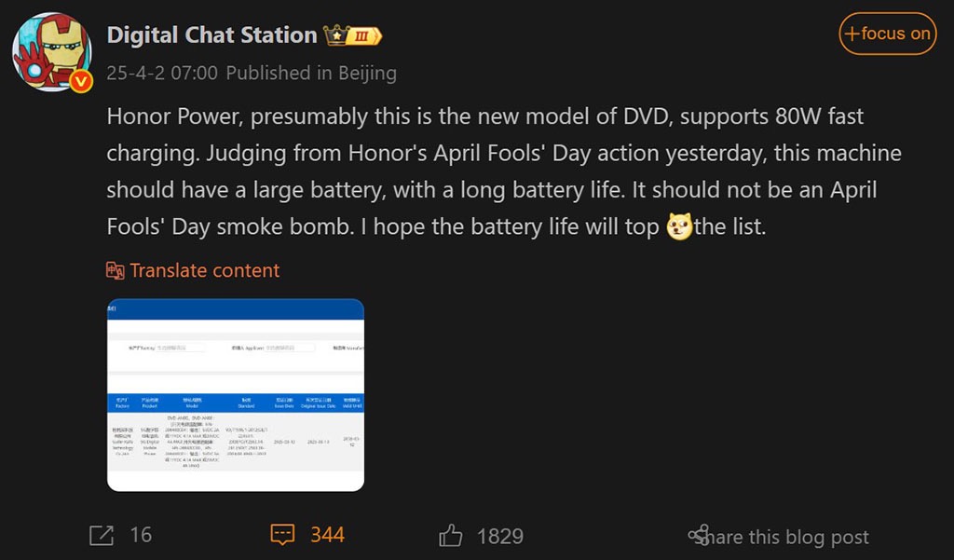Click the 344 comments count
954x560 pixels.
coord(327,535)
